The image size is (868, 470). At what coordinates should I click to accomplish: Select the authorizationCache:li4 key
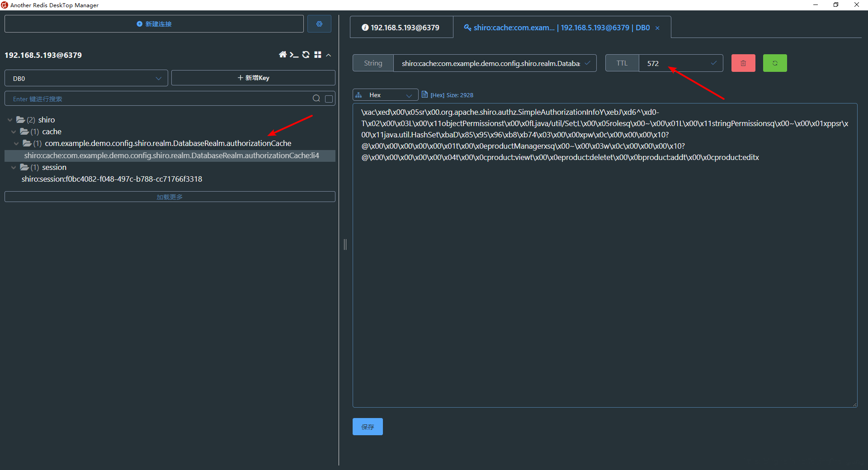[170, 155]
